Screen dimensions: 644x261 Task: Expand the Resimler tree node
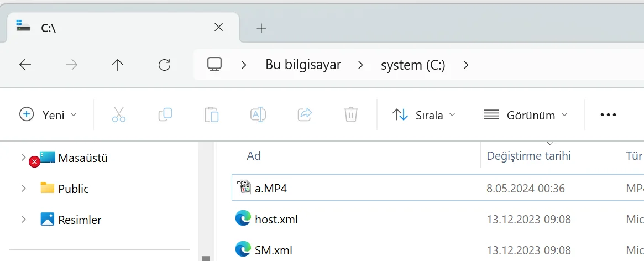pos(23,219)
